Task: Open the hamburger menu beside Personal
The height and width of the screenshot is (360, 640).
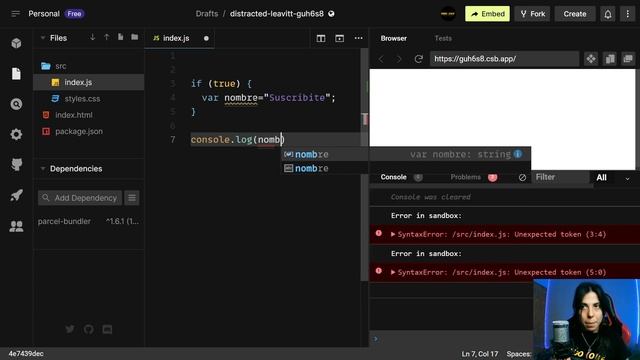Action: 16,14
